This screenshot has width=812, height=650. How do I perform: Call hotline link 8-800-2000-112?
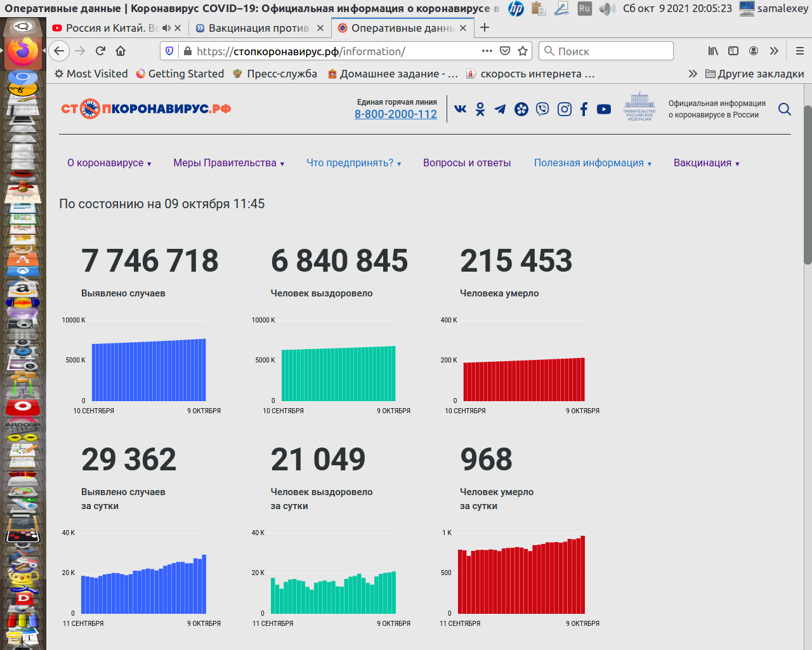396,114
